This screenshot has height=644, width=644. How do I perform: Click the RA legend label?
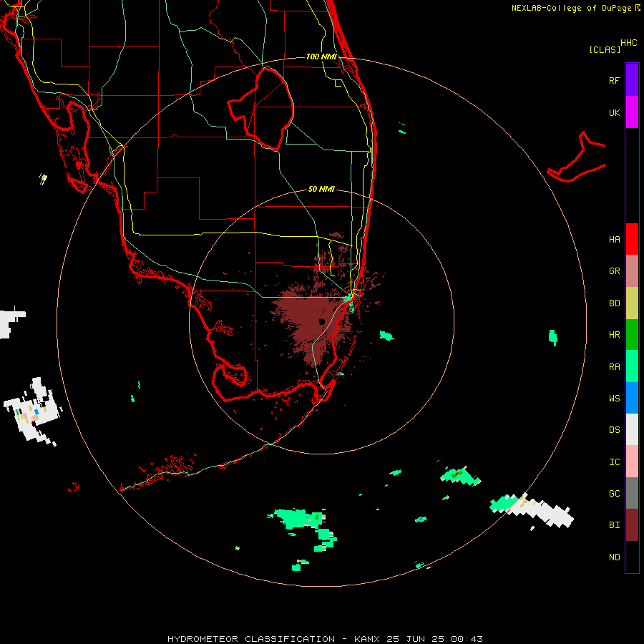pos(615,367)
